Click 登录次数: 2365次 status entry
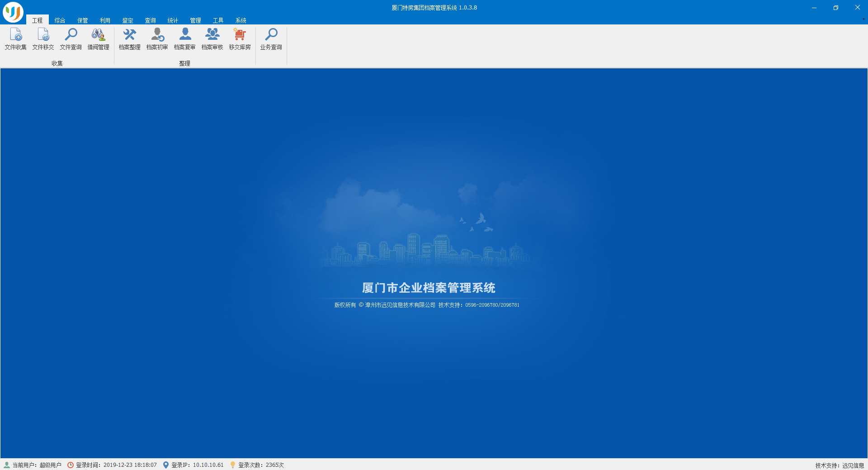Viewport: 868px width, 470px height. [261, 465]
